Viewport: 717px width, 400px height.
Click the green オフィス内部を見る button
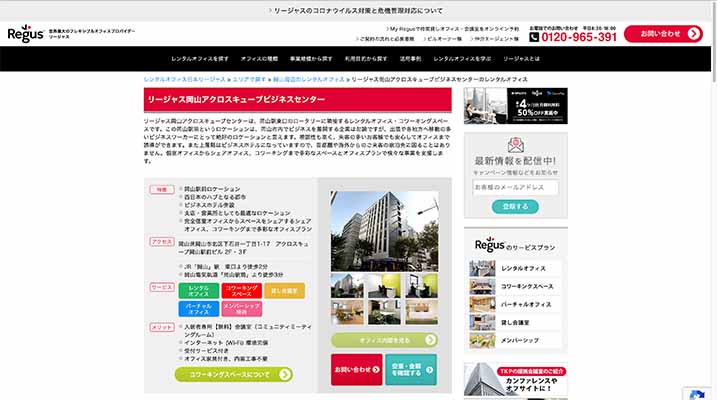pyautogui.click(x=384, y=340)
